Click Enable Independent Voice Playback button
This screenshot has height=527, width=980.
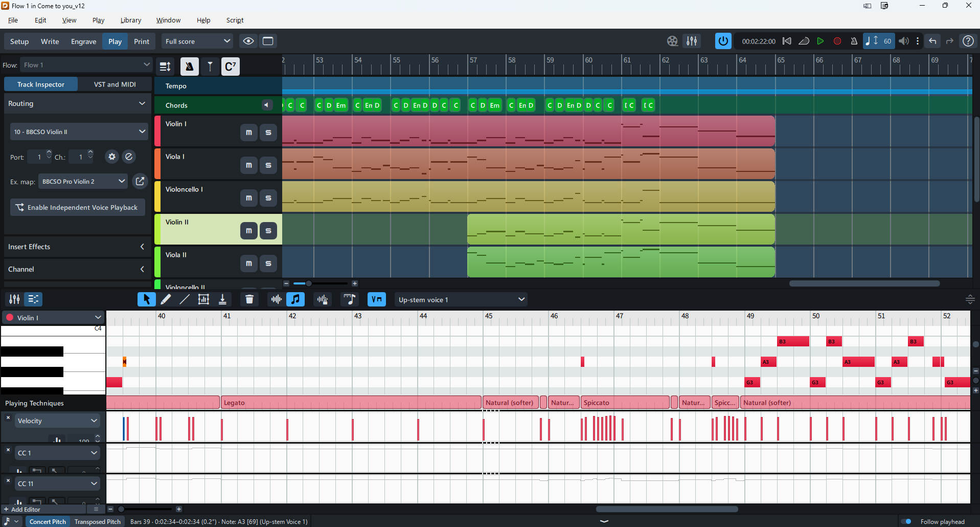pyautogui.click(x=77, y=207)
